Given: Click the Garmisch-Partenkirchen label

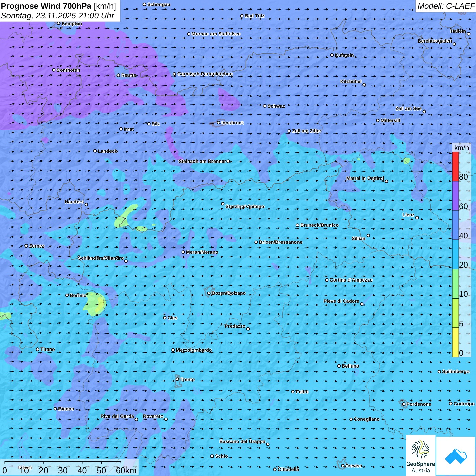Looking at the screenshot, I should (x=205, y=74).
